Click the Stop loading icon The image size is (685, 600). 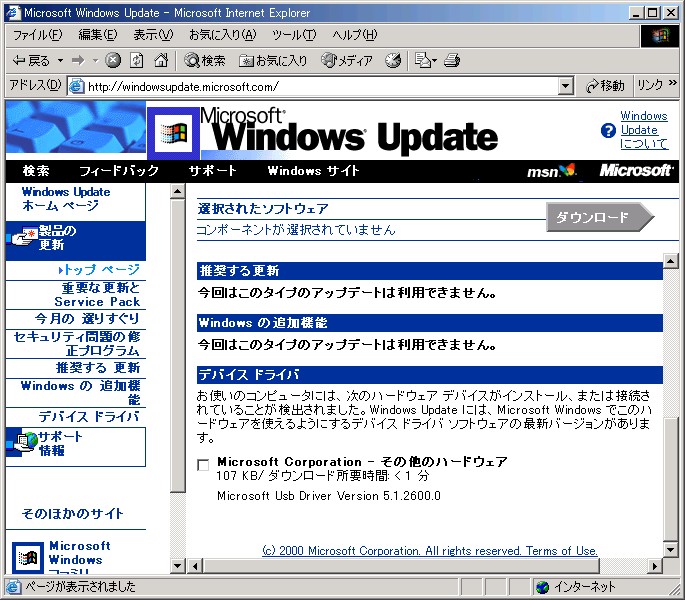point(113,60)
